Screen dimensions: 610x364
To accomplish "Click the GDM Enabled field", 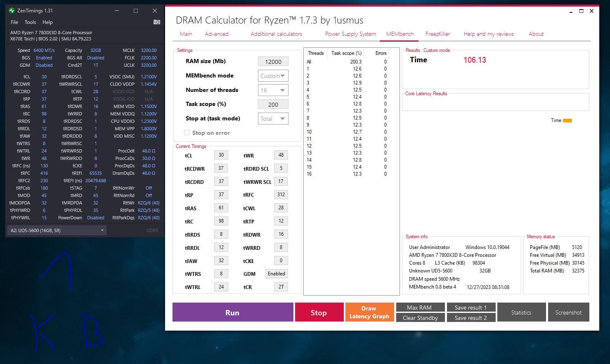I will pyautogui.click(x=277, y=274).
